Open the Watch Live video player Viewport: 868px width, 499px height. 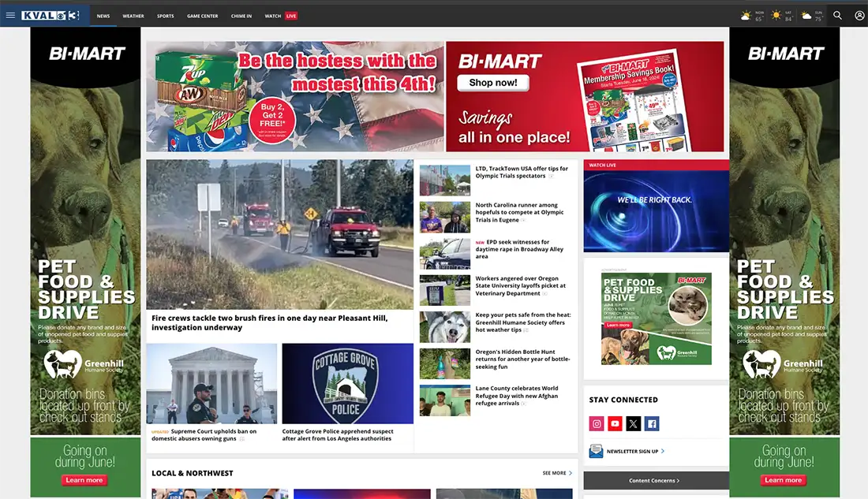(x=656, y=210)
